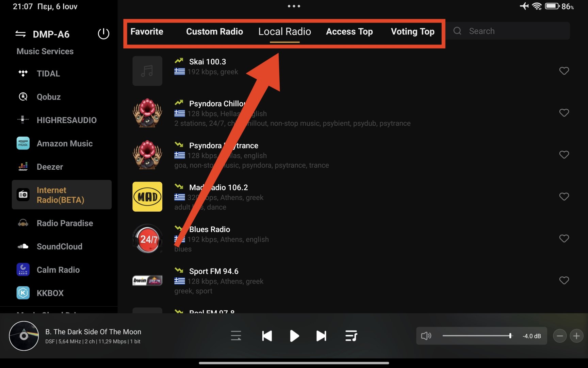Switch to the Access Top tab

click(x=349, y=31)
